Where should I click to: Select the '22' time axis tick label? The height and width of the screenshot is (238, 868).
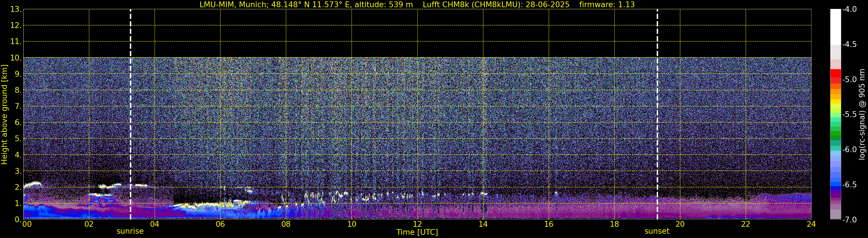(x=746, y=224)
